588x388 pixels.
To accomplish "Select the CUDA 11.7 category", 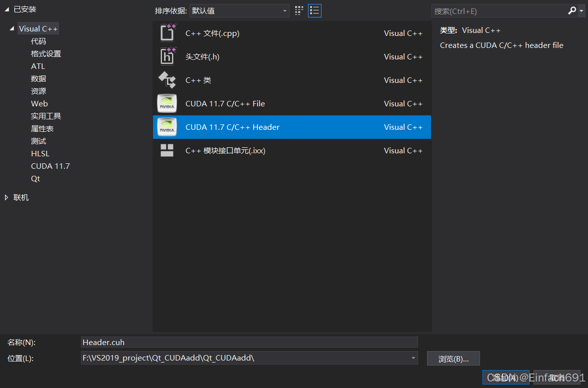I will click(50, 166).
